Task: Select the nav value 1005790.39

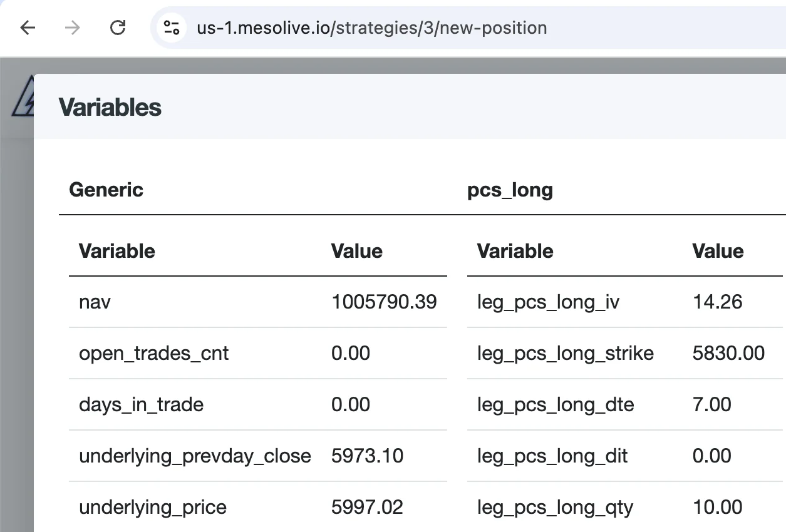Action: click(384, 302)
